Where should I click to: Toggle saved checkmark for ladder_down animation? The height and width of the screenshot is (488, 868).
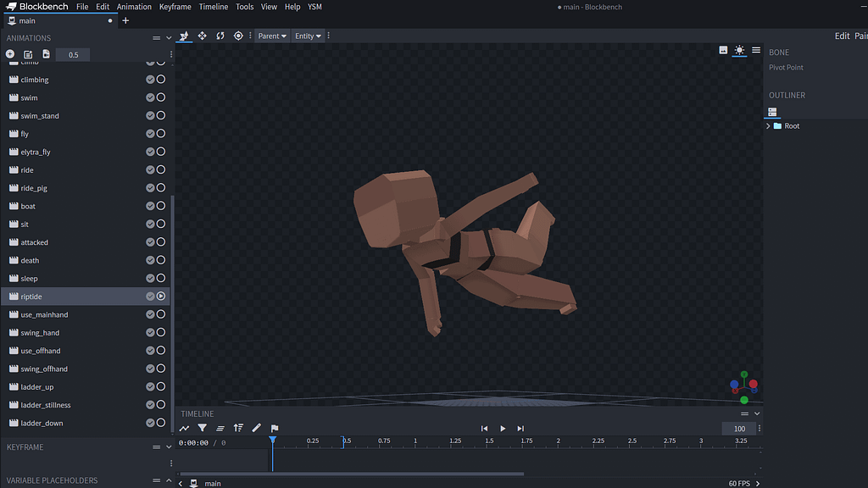[x=150, y=423]
